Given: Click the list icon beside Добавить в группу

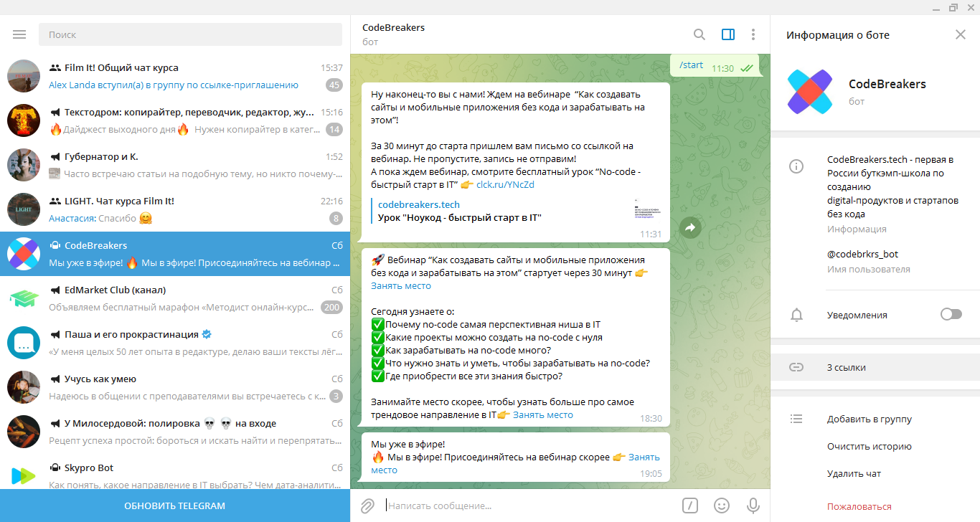Looking at the screenshot, I should tap(796, 419).
